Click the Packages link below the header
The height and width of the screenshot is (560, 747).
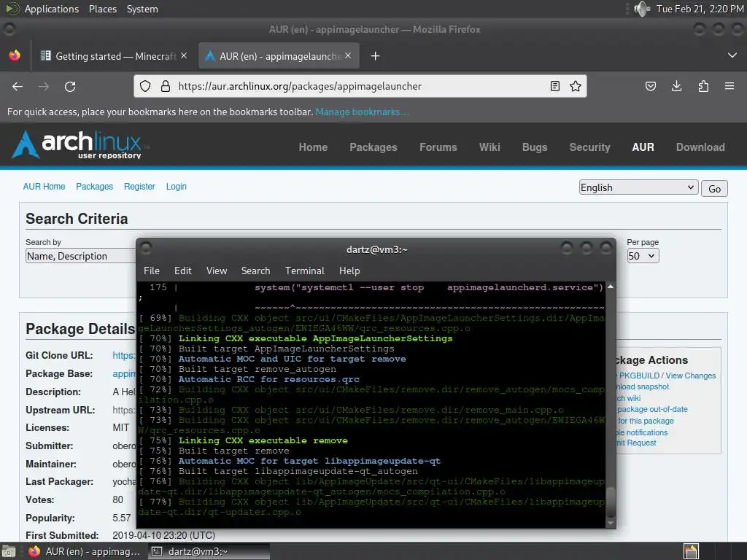pyautogui.click(x=94, y=187)
